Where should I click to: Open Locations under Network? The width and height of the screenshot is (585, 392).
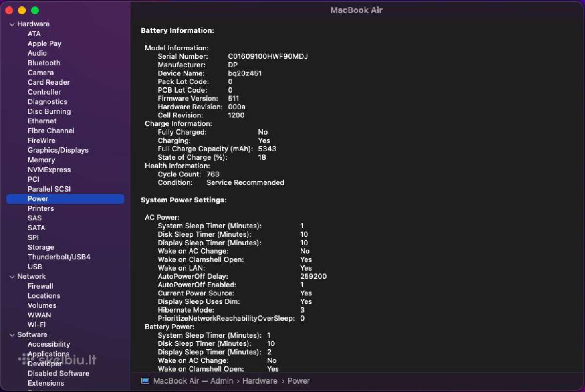click(44, 296)
